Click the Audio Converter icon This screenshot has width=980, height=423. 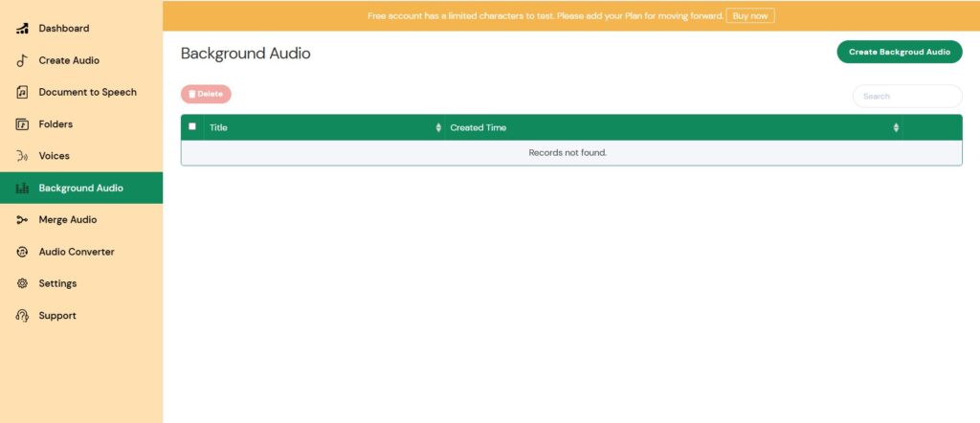[x=22, y=252]
